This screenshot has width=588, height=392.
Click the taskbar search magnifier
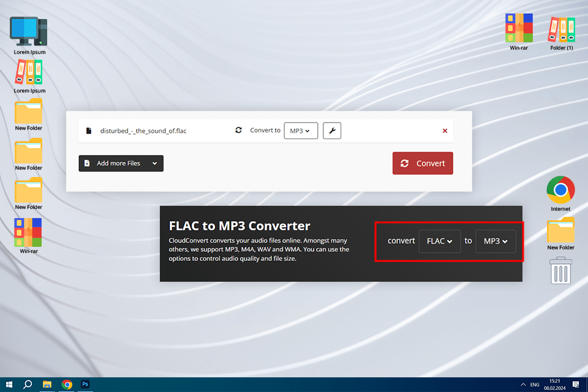coord(28,385)
